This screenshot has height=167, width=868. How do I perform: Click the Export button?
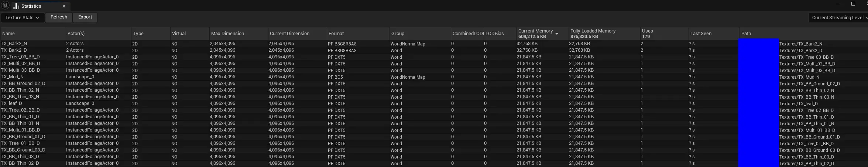click(85, 17)
